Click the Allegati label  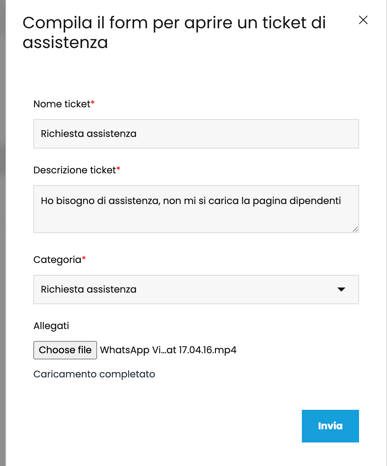coord(51,326)
